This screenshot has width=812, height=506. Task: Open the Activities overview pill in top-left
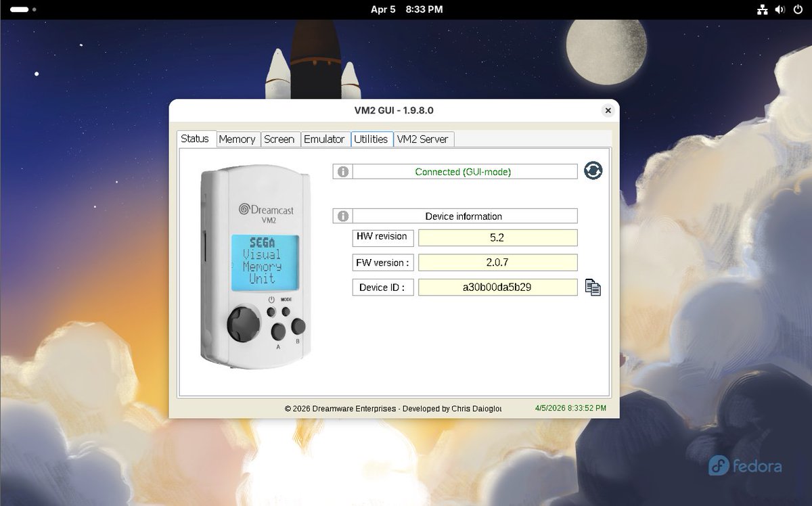pos(22,9)
